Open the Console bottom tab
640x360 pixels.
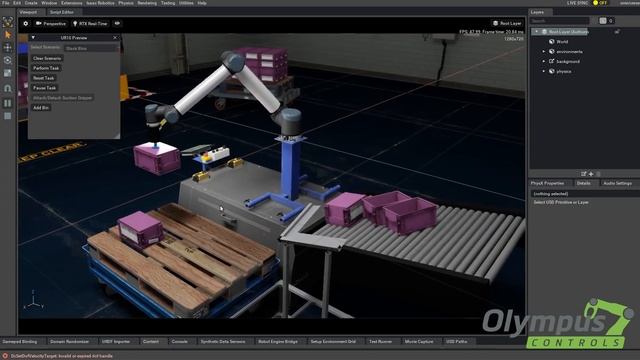(180, 342)
